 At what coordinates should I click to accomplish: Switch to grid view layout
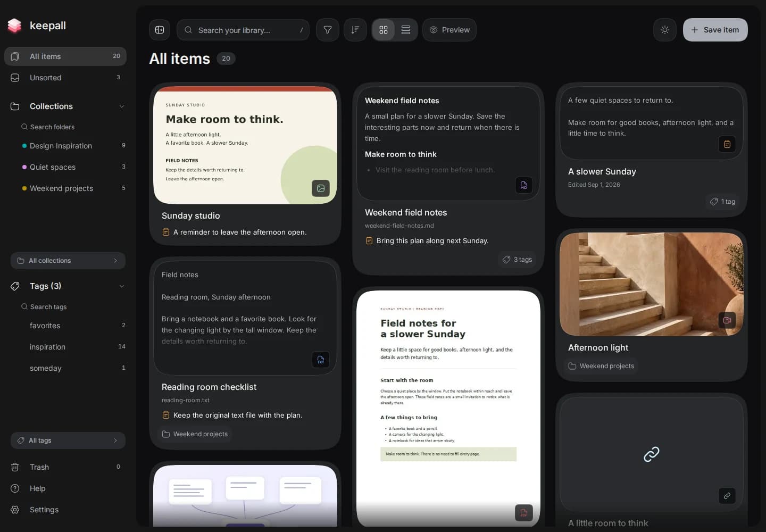click(384, 30)
